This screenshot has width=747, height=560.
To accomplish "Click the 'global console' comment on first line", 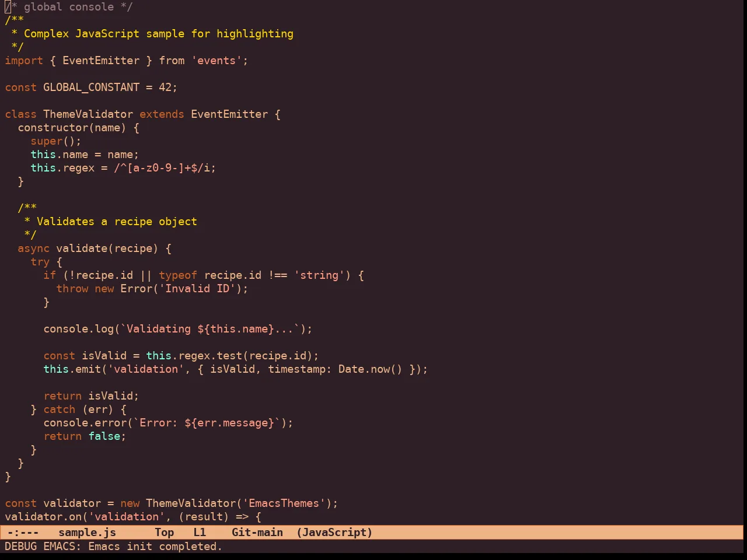I will coord(69,7).
